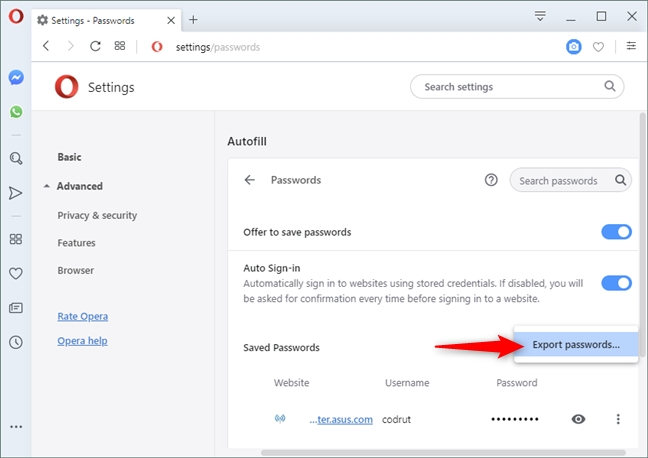Screen dimensions: 648x458
Task: Click the Snapshot camera icon
Action: click(x=574, y=46)
